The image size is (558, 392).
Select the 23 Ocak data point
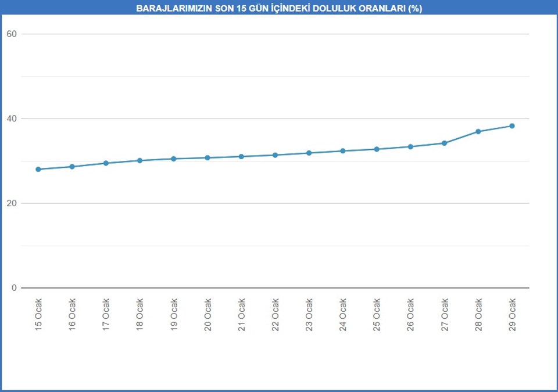309,153
